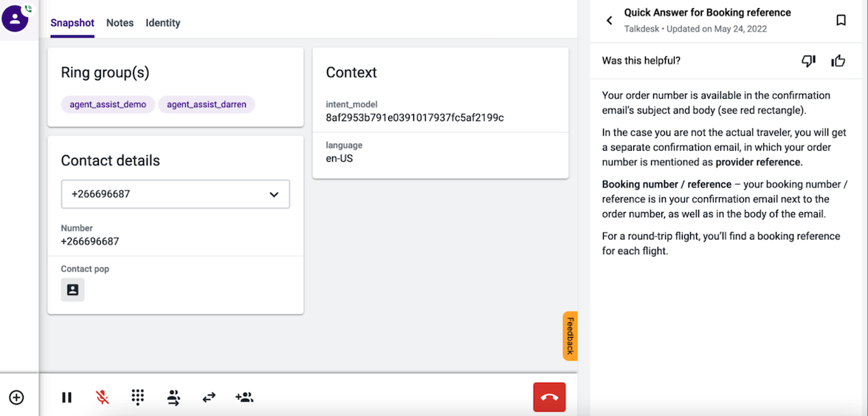Click the Quick Answer for Booking reference title

click(x=707, y=13)
